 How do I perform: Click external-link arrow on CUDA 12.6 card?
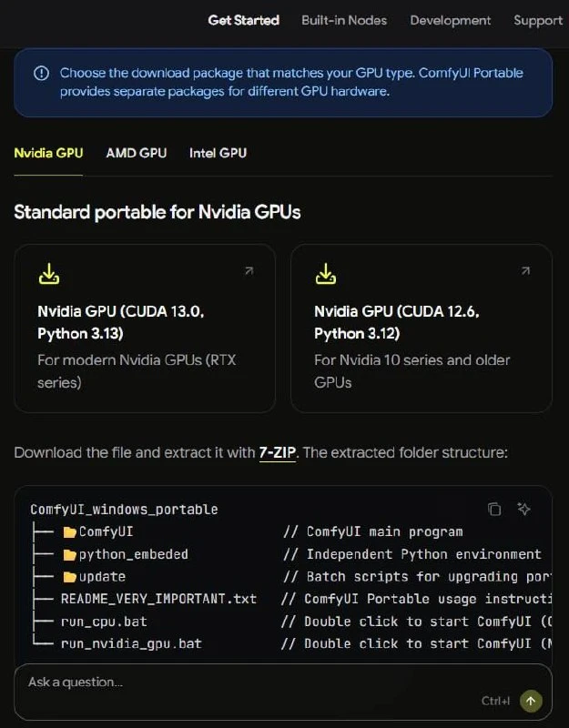(525, 270)
